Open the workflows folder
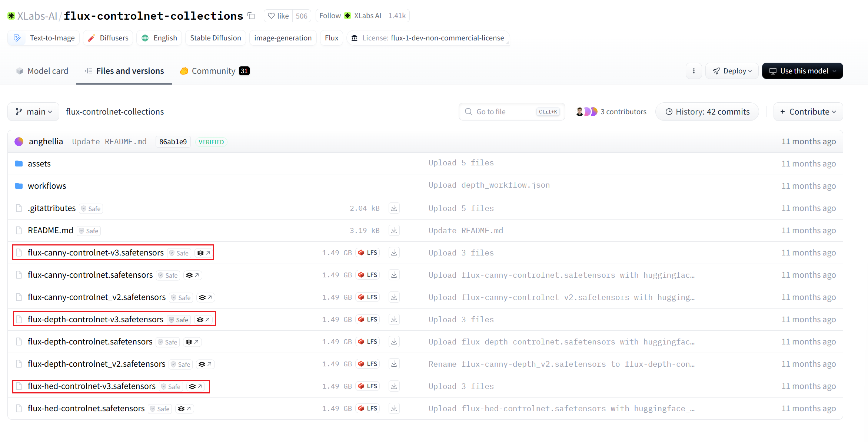This screenshot has width=868, height=442. tap(47, 186)
